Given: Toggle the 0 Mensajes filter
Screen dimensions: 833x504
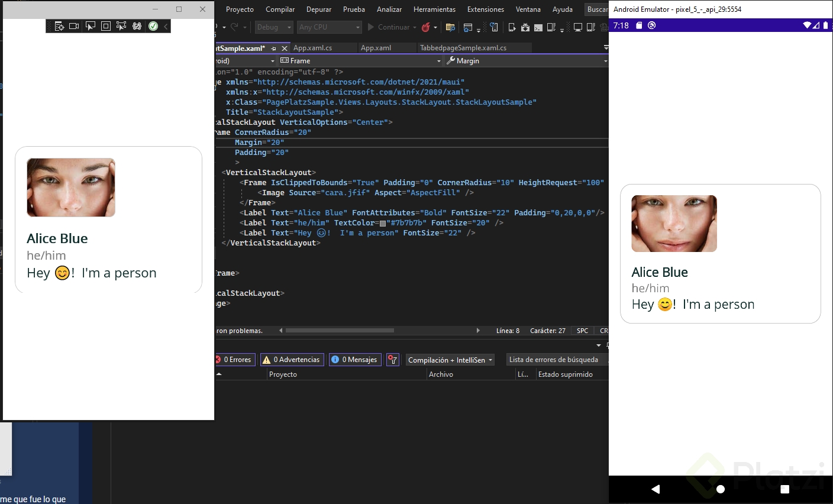Looking at the screenshot, I should point(355,360).
